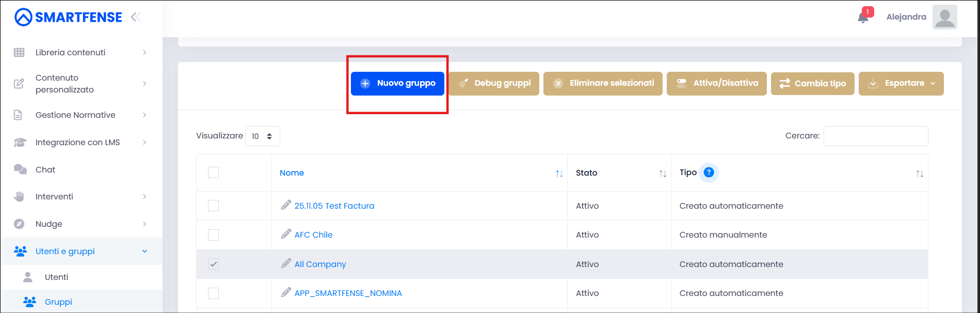
Task: Click the Libreria contenuti grid icon
Action: [x=19, y=52]
